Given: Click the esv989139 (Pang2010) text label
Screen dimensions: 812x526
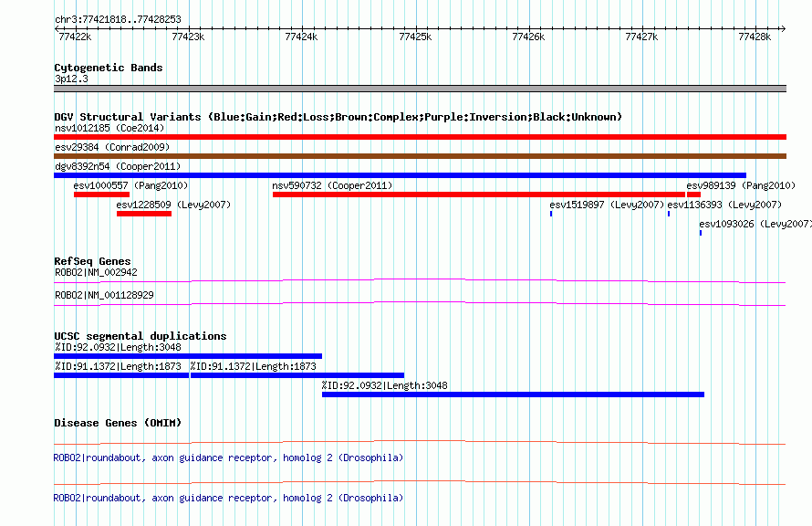Looking at the screenshot, I should tap(741, 185).
